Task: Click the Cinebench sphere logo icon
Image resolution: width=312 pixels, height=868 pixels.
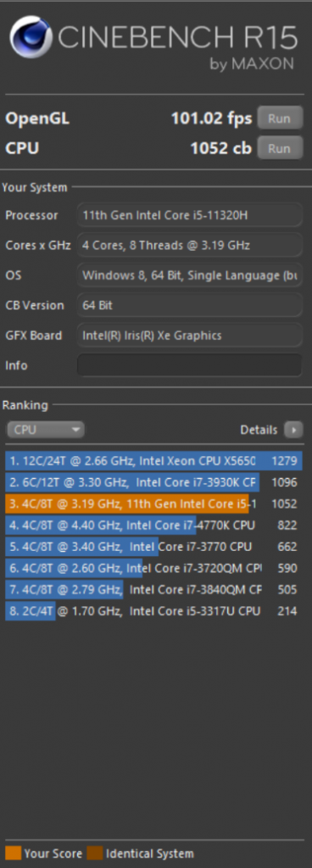Action: click(31, 37)
